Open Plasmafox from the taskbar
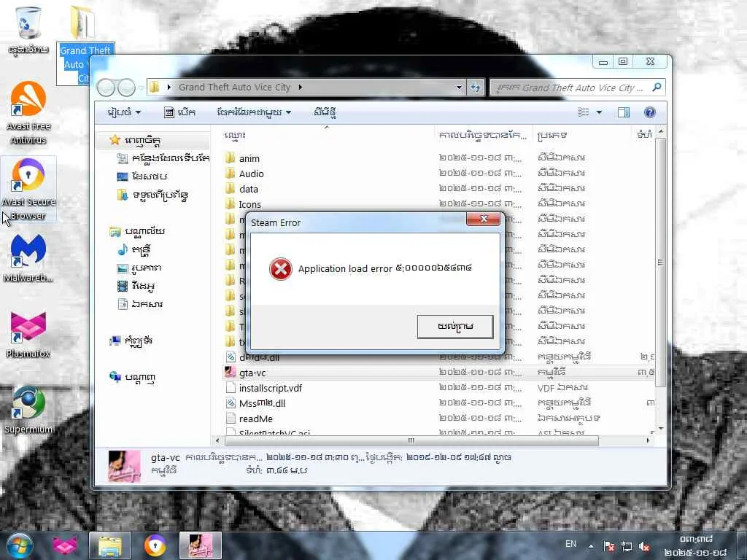 click(65, 545)
